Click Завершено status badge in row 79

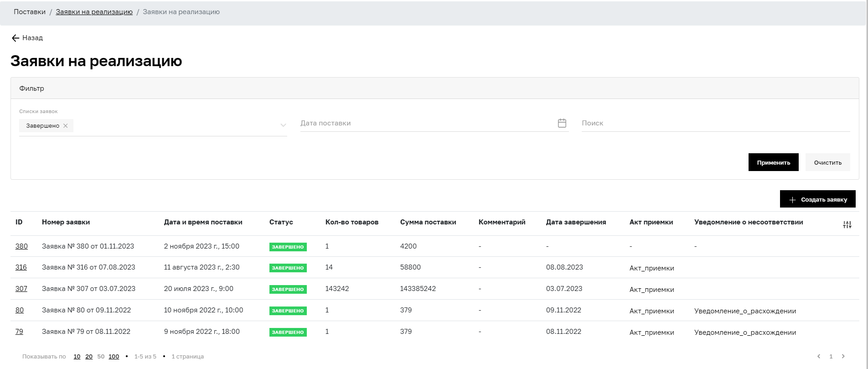click(x=288, y=332)
